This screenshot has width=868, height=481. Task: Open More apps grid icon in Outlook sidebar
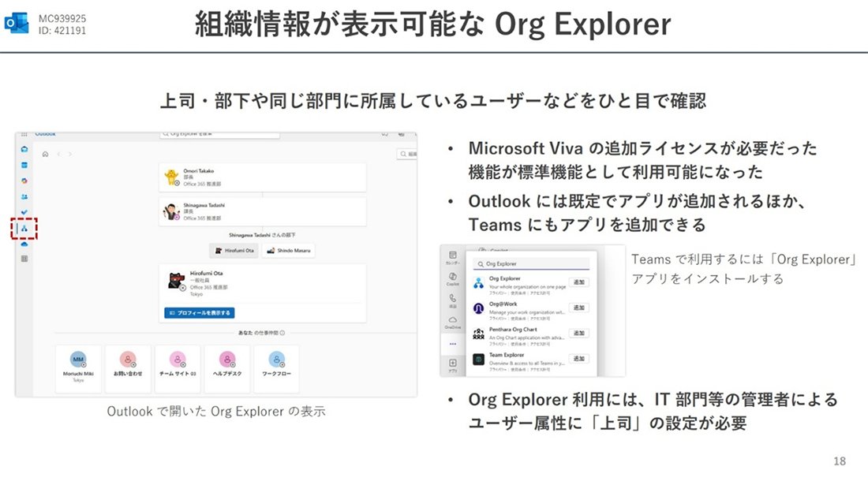click(24, 259)
